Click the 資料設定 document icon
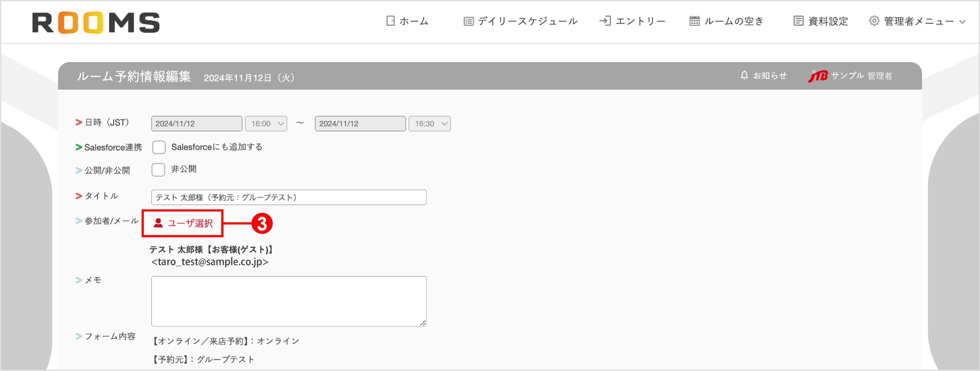The width and height of the screenshot is (980, 371). click(x=797, y=21)
